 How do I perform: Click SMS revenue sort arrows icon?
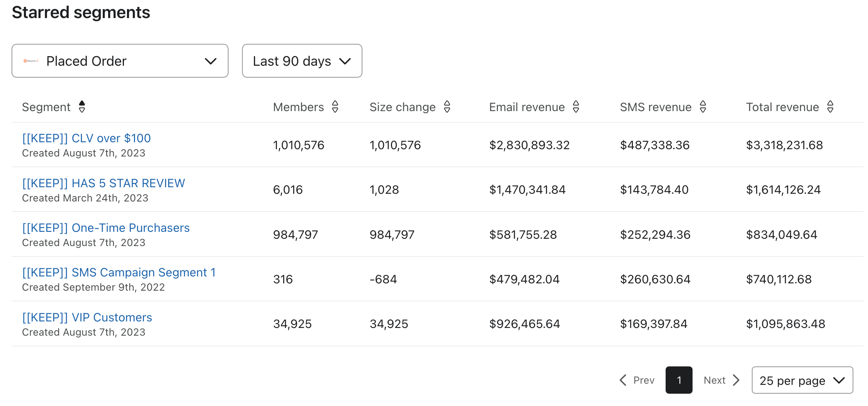(x=703, y=107)
